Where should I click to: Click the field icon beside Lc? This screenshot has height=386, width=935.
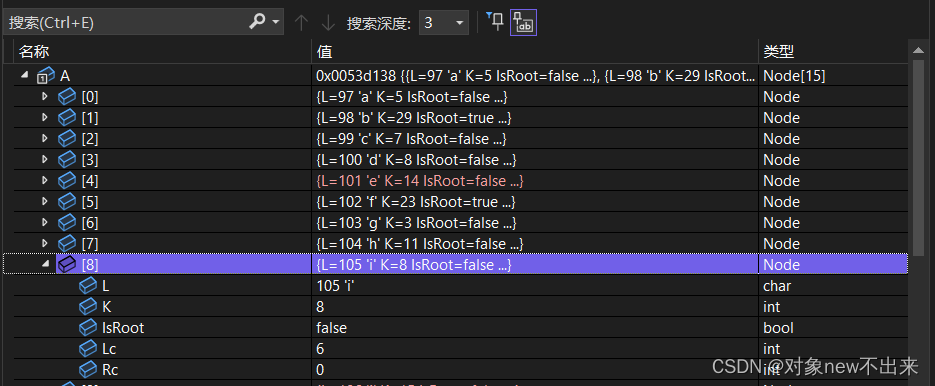click(88, 348)
